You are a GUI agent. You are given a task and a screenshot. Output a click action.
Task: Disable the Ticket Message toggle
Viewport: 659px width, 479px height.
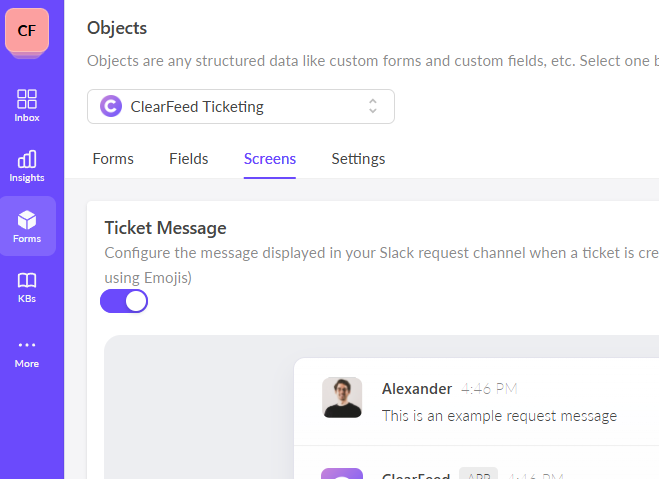(x=124, y=301)
